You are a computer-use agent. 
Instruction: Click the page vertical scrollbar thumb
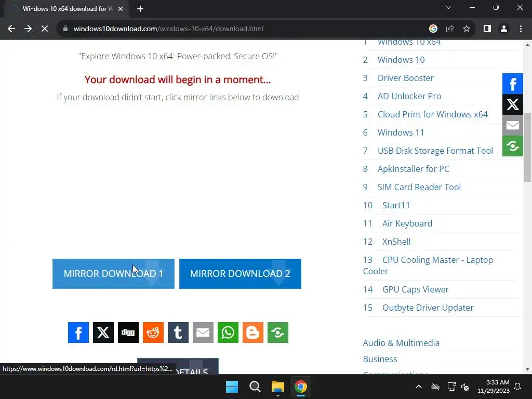(527, 147)
